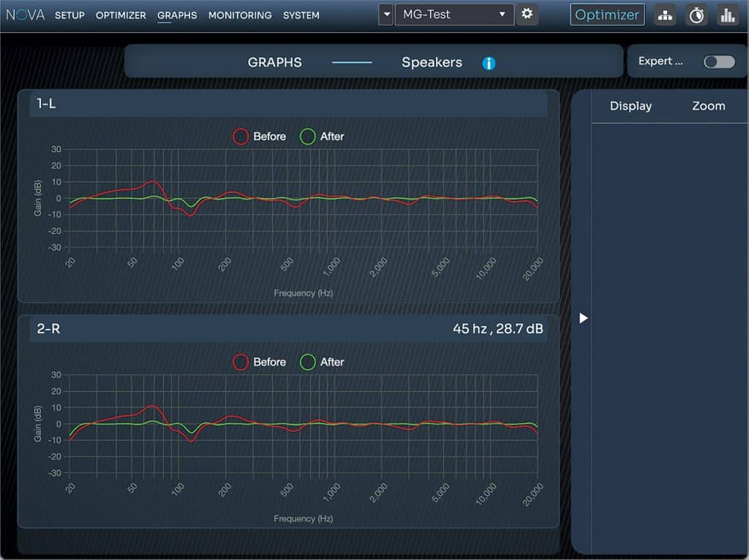Click the hierarchy layout icon in top bar
This screenshot has width=749, height=560.
click(664, 15)
